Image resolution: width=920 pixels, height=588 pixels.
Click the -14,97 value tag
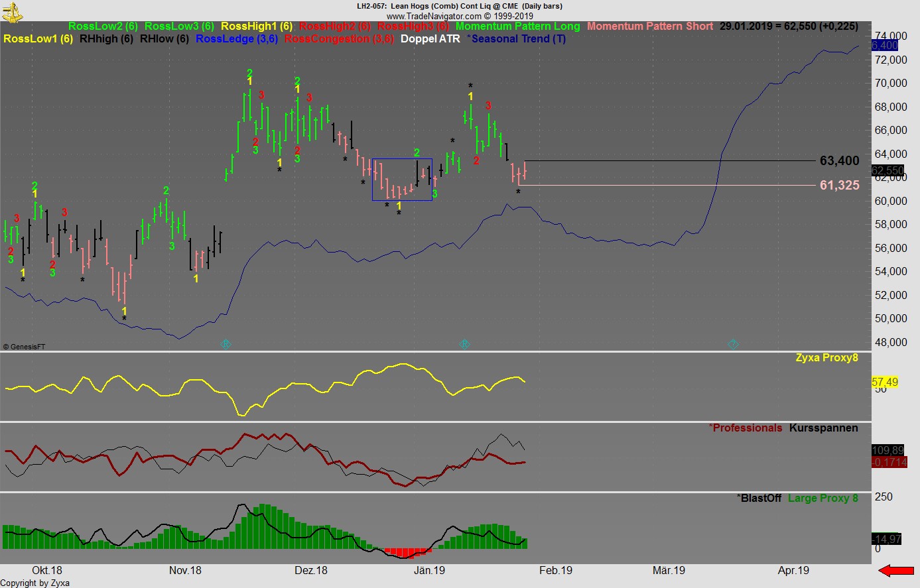887,540
